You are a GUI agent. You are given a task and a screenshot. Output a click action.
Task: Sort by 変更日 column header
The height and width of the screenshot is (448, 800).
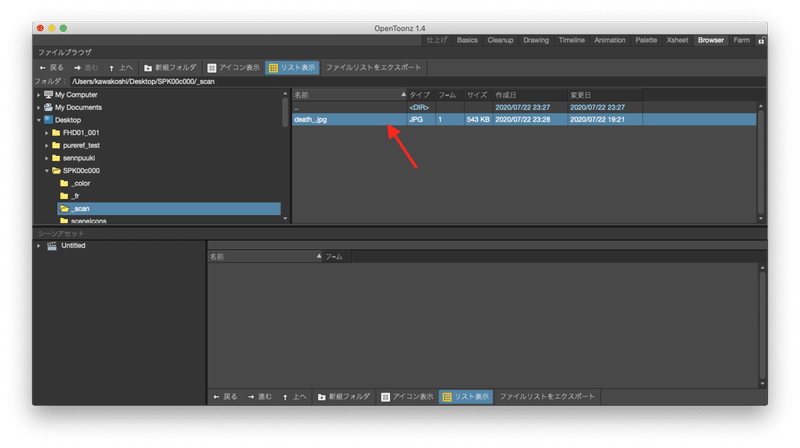pyautogui.click(x=605, y=95)
